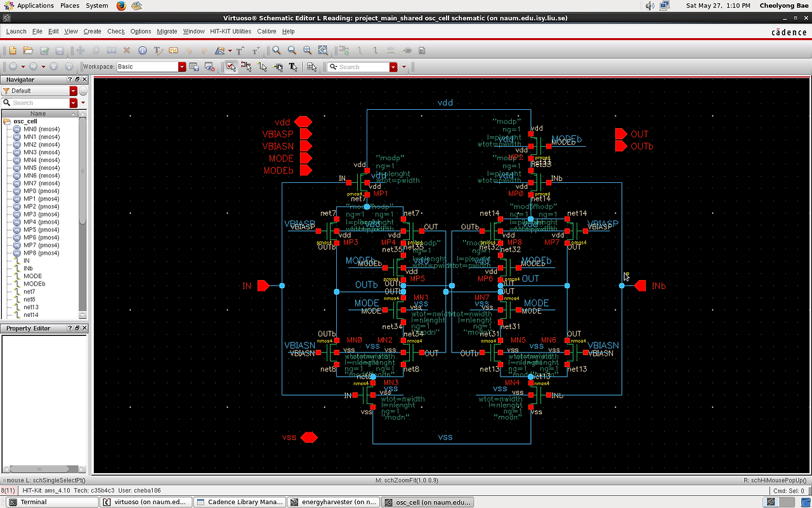Enable the full selection mode toggle

click(232, 66)
